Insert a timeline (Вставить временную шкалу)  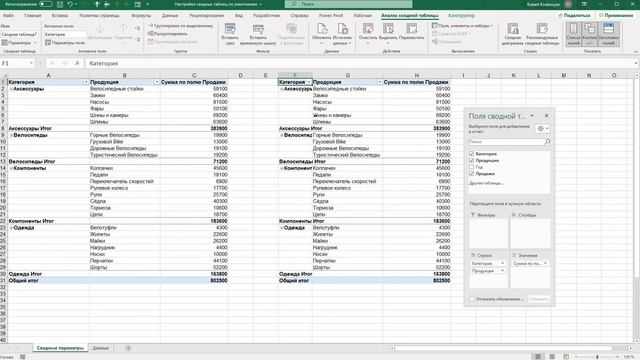coord(258,33)
